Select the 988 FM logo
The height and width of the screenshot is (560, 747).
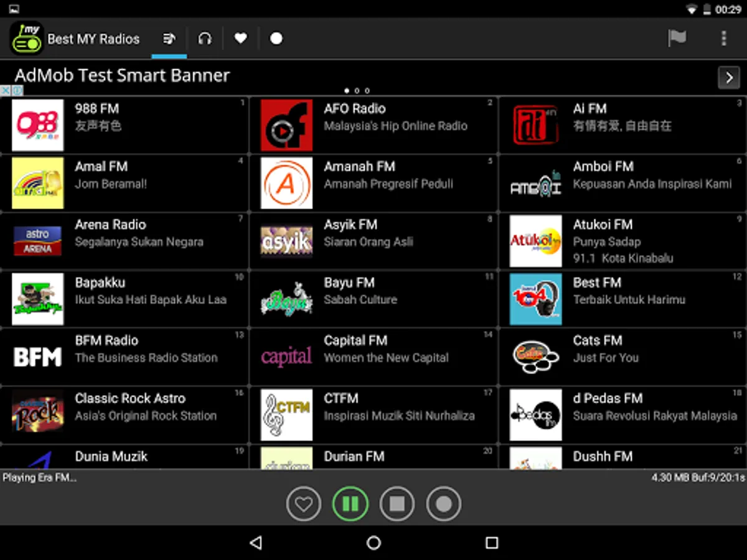(x=37, y=125)
